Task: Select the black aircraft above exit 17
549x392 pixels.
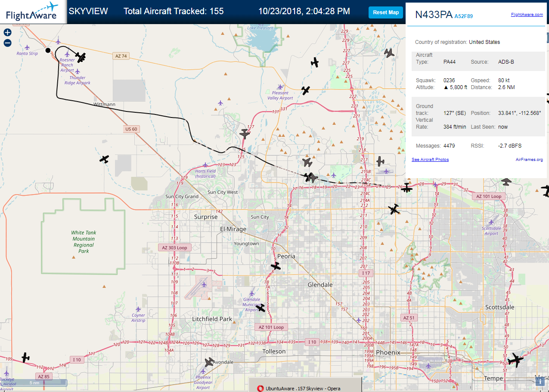Action: coord(307,177)
